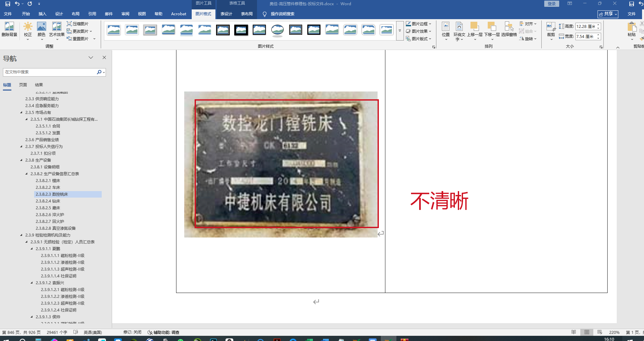Apply the first picture style thumbnail
Viewport: 644px width, 341px height.
(114, 30)
